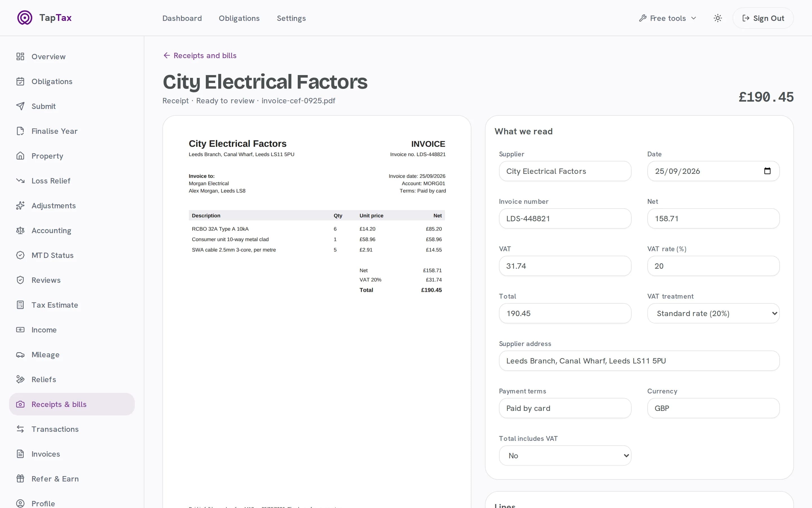Viewport: 812px width, 508px height.
Task: Click the Reliefs hand-coins icon
Action: click(21, 380)
